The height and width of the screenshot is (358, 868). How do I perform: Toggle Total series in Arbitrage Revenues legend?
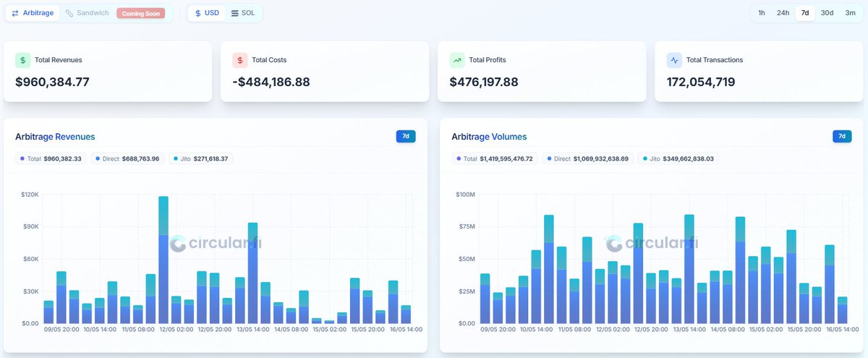pos(51,158)
